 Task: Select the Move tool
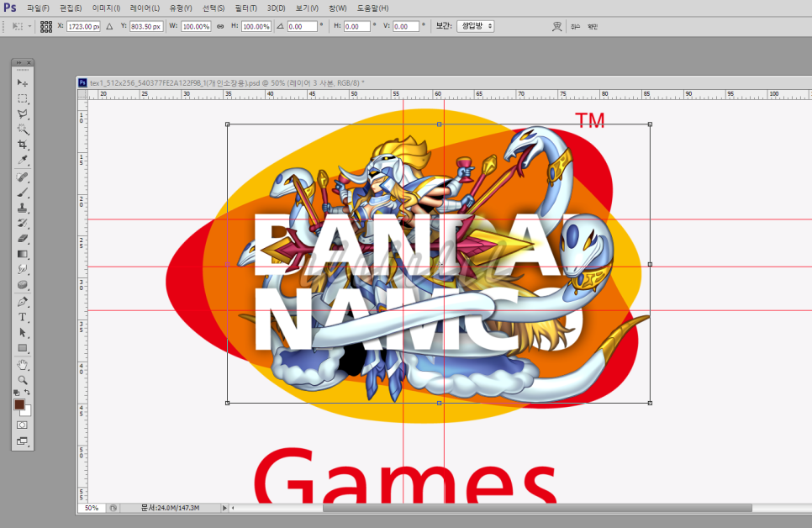(22, 83)
